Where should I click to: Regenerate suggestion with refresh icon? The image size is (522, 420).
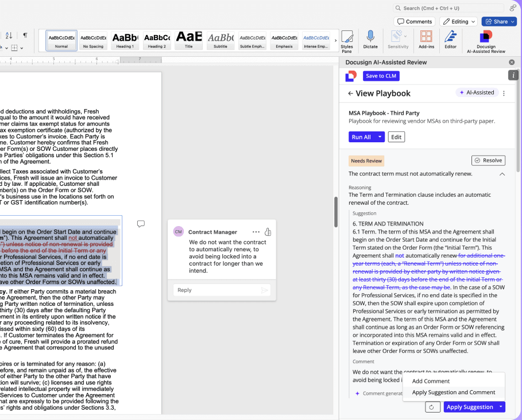click(x=432, y=407)
